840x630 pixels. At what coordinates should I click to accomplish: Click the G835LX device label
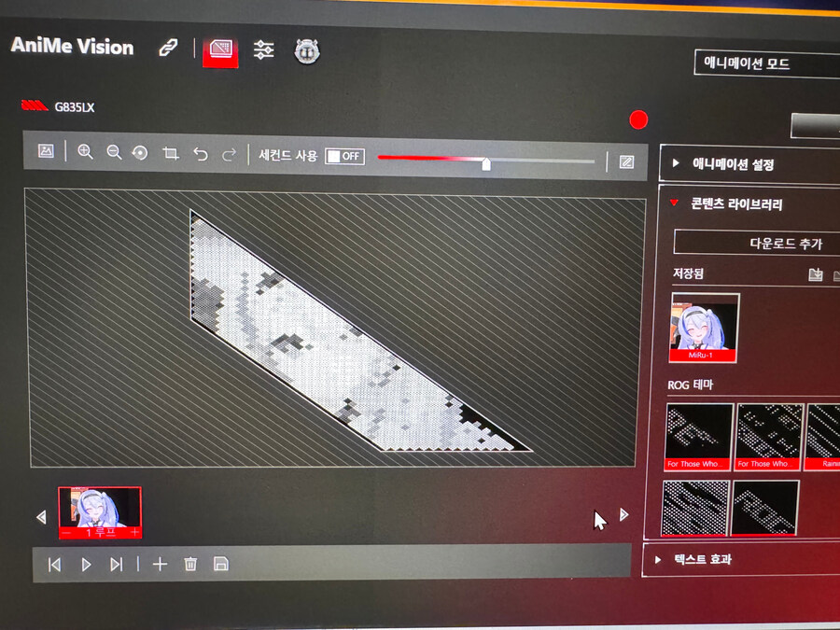click(x=75, y=107)
